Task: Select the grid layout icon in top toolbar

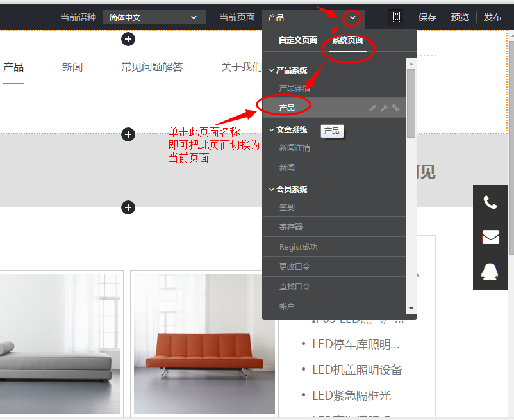Action: (x=396, y=17)
